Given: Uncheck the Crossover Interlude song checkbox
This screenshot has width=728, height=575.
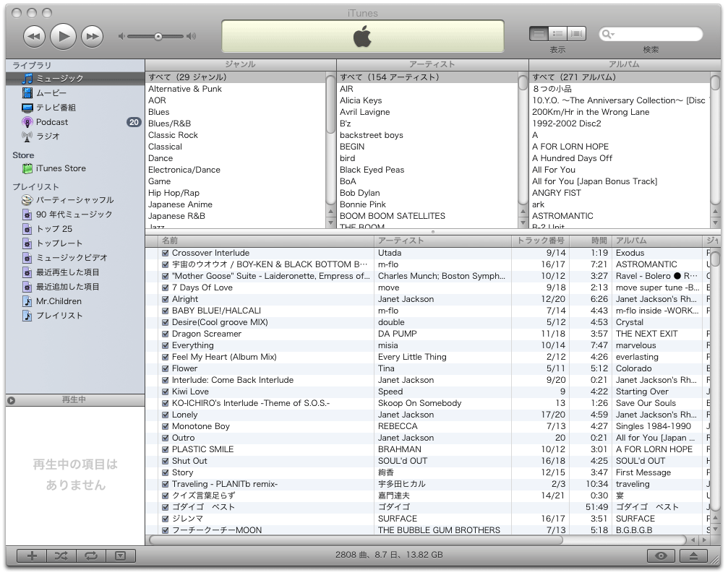Looking at the screenshot, I should [165, 253].
